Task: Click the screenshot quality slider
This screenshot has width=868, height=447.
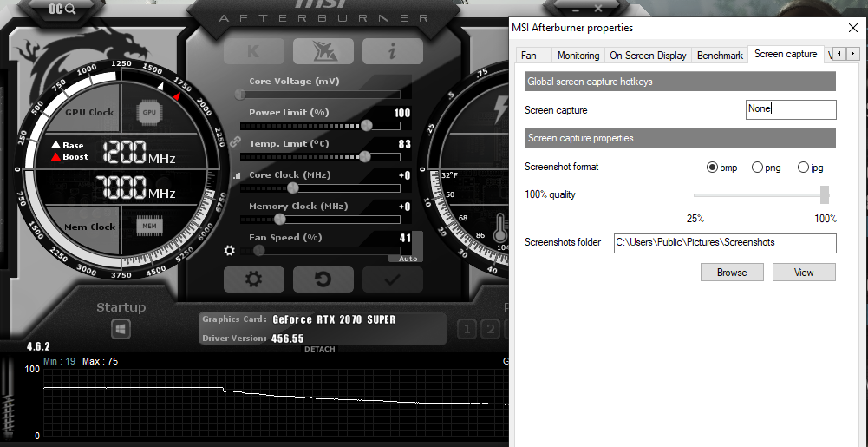Action: click(761, 195)
